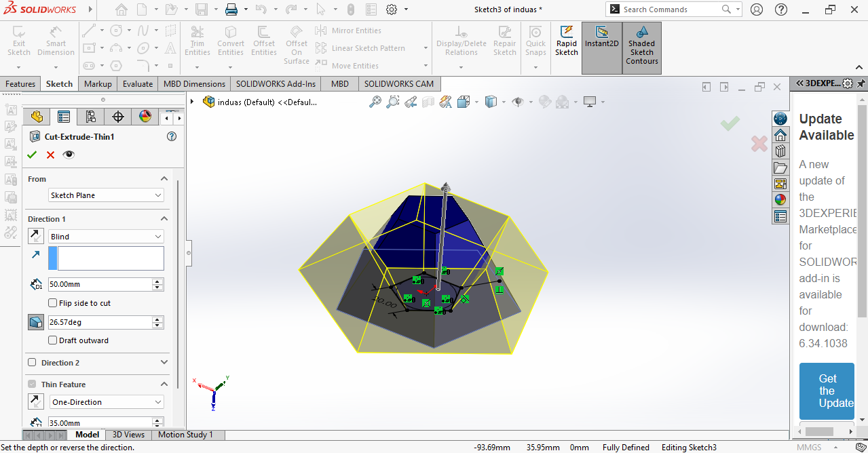Open the Appearances task pane tab
The image size is (868, 453).
780,200
